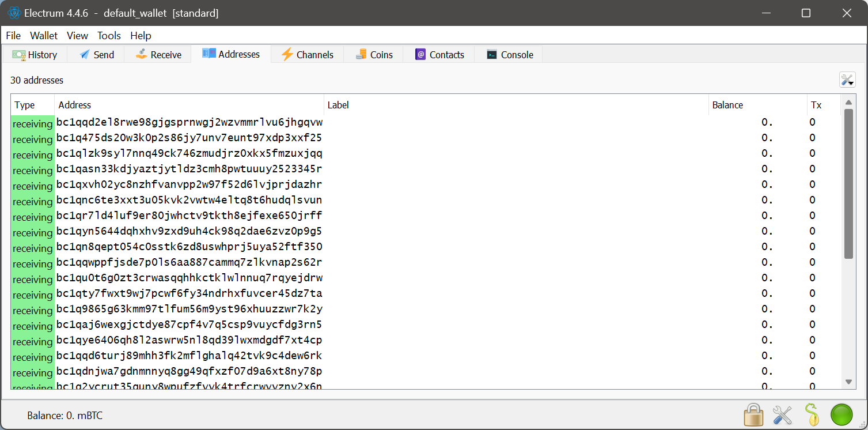Open the Help menu
This screenshot has width=868, height=430.
pyautogui.click(x=141, y=36)
